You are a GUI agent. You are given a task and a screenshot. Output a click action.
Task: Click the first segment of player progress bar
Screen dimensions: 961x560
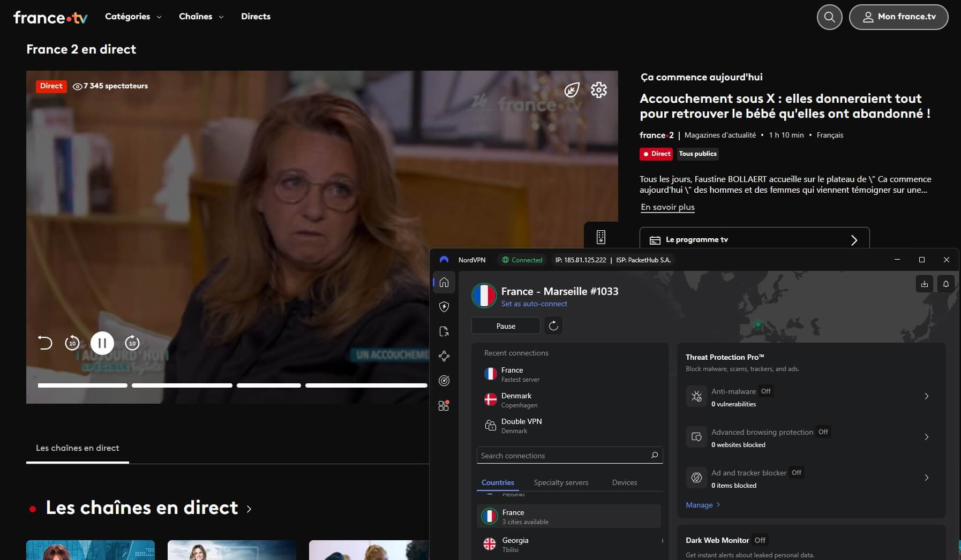click(82, 385)
